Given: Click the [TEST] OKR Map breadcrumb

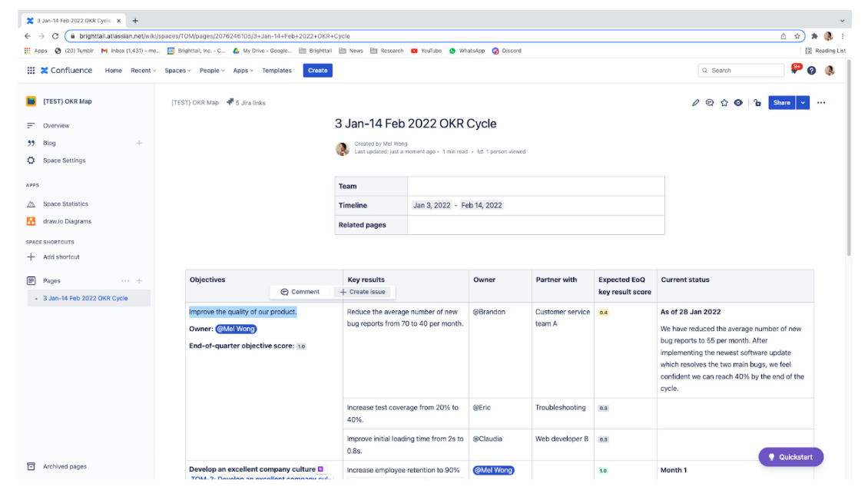Looking at the screenshot, I should click(195, 102).
